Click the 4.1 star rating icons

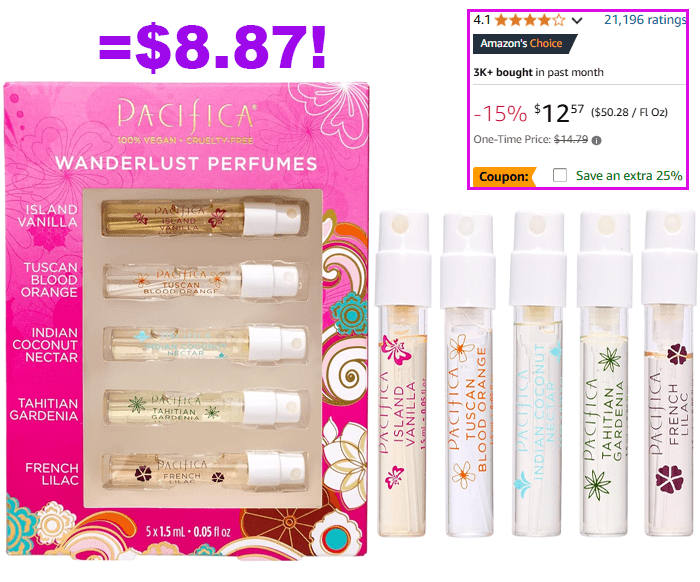tap(530, 20)
